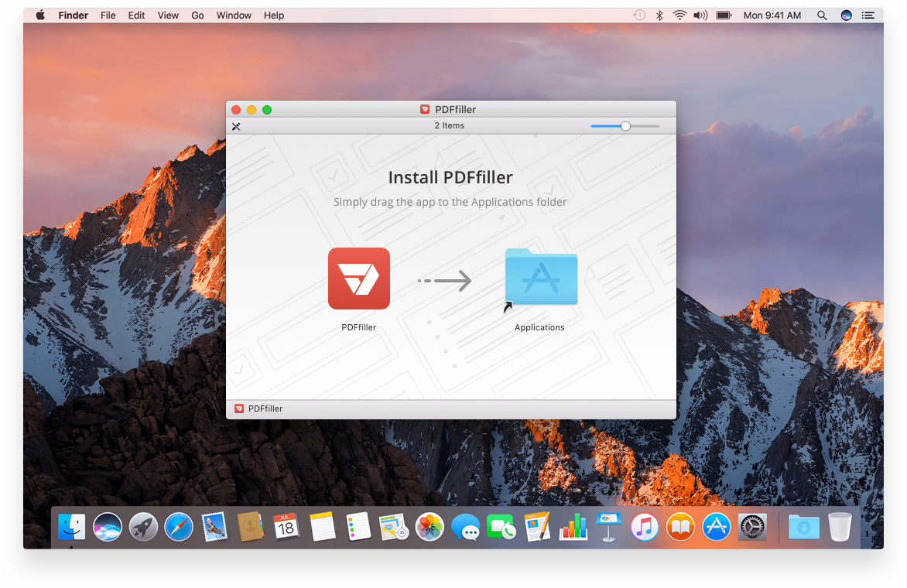Open Photos from the Dock
907x588 pixels.
pos(430,527)
